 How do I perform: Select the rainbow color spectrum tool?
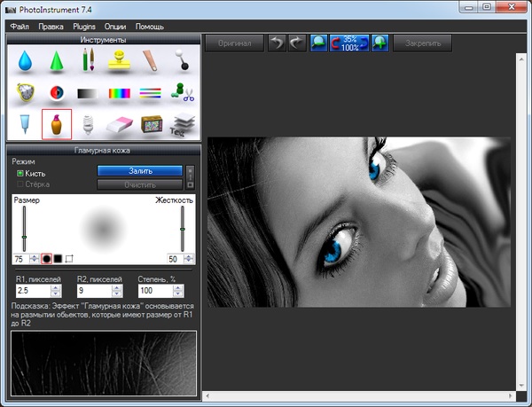click(120, 92)
